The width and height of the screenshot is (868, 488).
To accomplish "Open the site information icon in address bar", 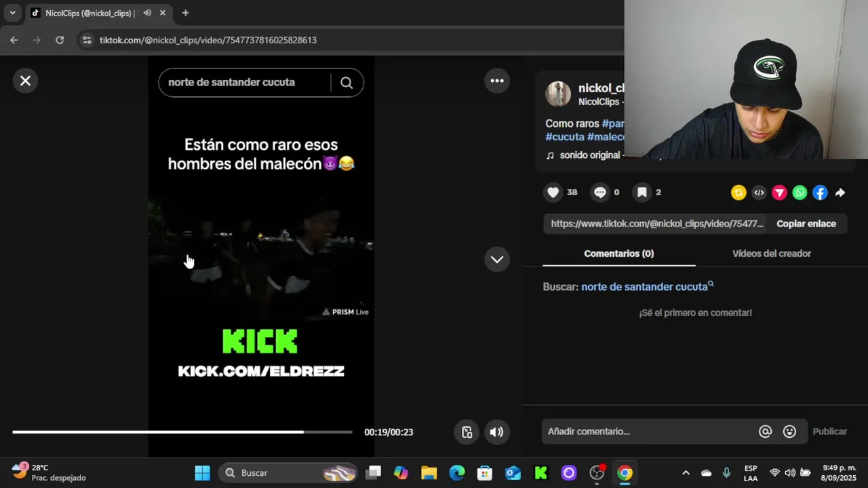I will point(86,40).
